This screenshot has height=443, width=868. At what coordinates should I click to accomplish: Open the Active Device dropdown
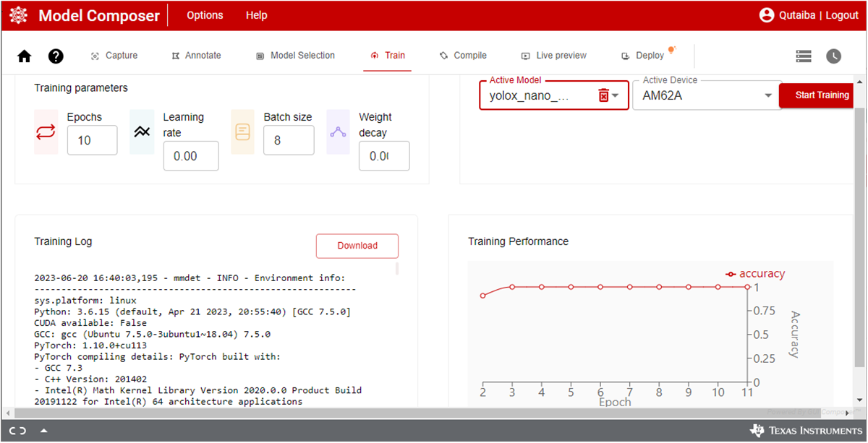[768, 95]
